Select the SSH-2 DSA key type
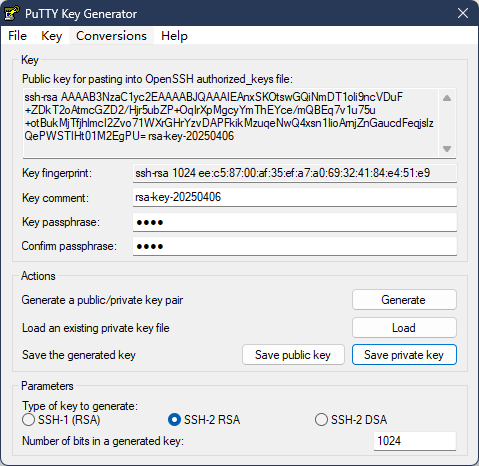The height and width of the screenshot is (466, 479). click(x=351, y=420)
